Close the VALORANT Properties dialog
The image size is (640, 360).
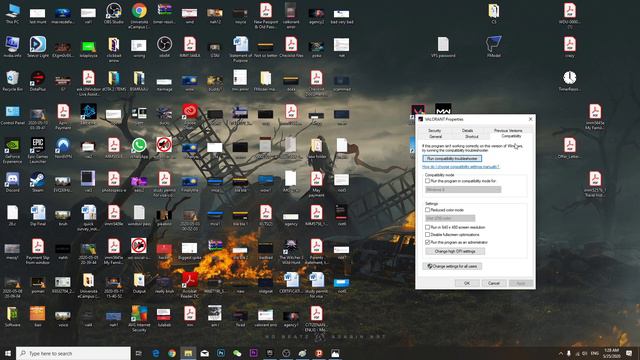click(530, 119)
